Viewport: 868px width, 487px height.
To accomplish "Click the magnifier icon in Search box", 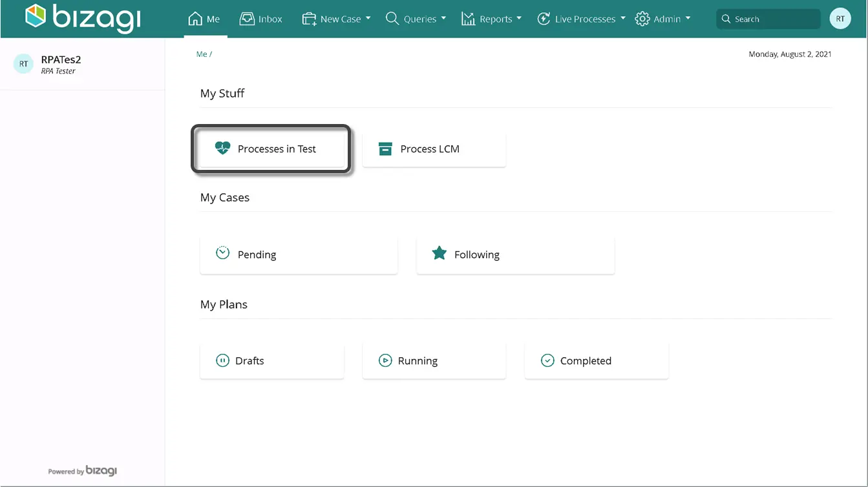I will (x=726, y=19).
